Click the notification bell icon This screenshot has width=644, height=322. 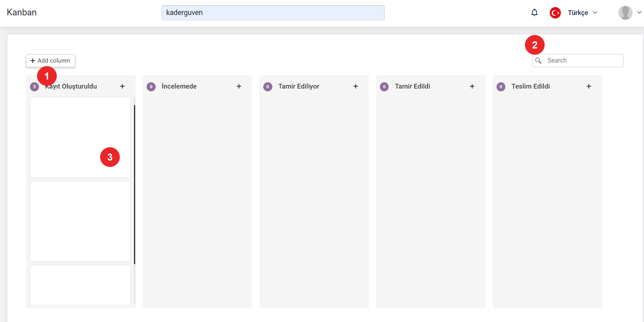pyautogui.click(x=534, y=13)
